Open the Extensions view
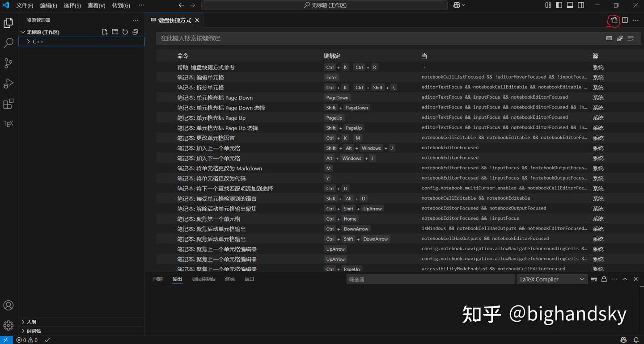Viewport: 644px width, 344px height. pyautogui.click(x=8, y=103)
